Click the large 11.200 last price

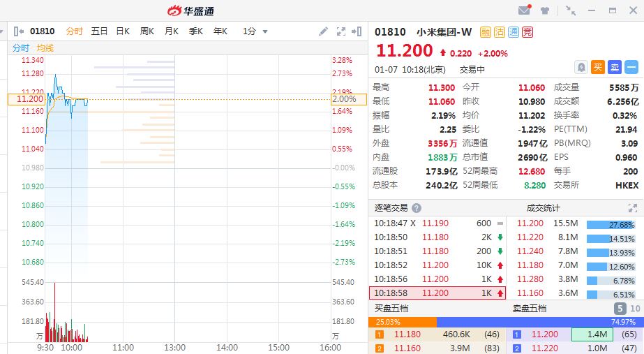404,51
